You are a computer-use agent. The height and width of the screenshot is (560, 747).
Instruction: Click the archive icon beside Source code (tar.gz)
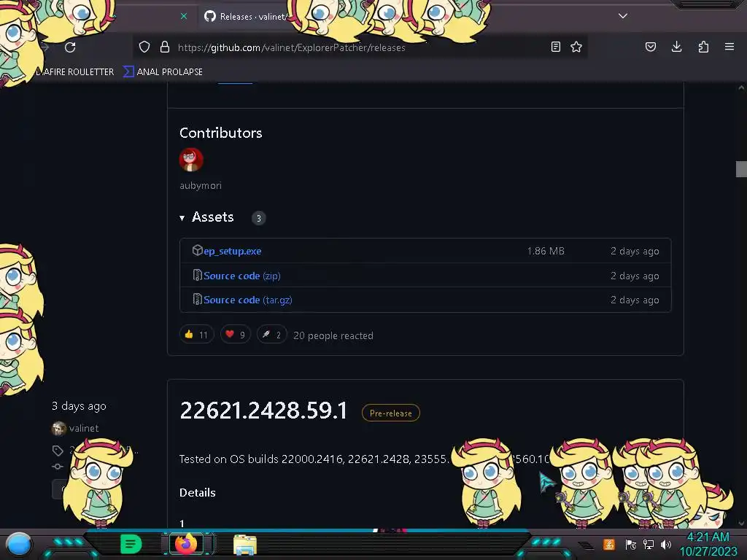197,300
